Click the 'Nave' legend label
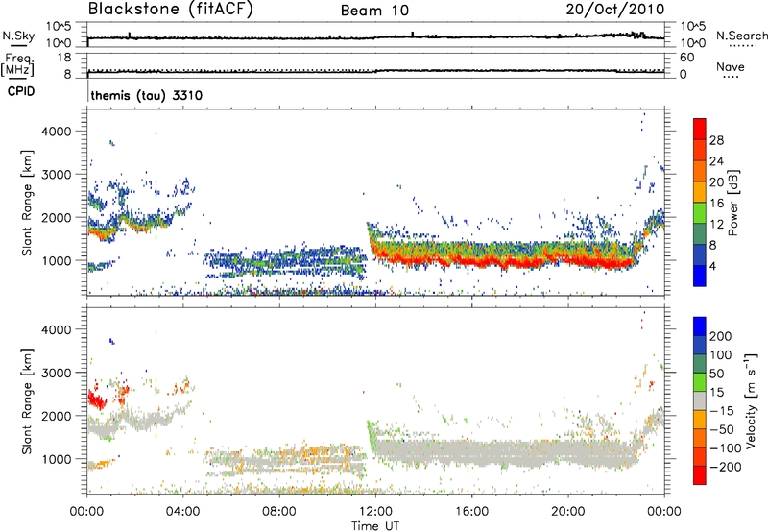Image resolution: width=768 pixels, height=532 pixels. [730, 66]
